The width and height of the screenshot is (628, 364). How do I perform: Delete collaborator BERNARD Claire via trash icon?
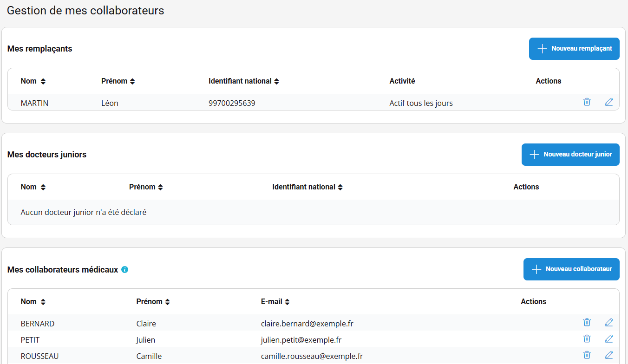pyautogui.click(x=587, y=322)
